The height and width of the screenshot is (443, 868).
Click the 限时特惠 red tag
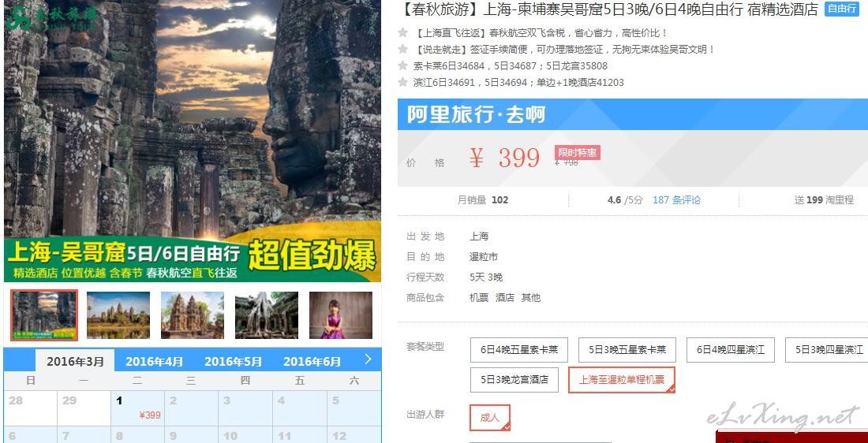pyautogui.click(x=578, y=153)
